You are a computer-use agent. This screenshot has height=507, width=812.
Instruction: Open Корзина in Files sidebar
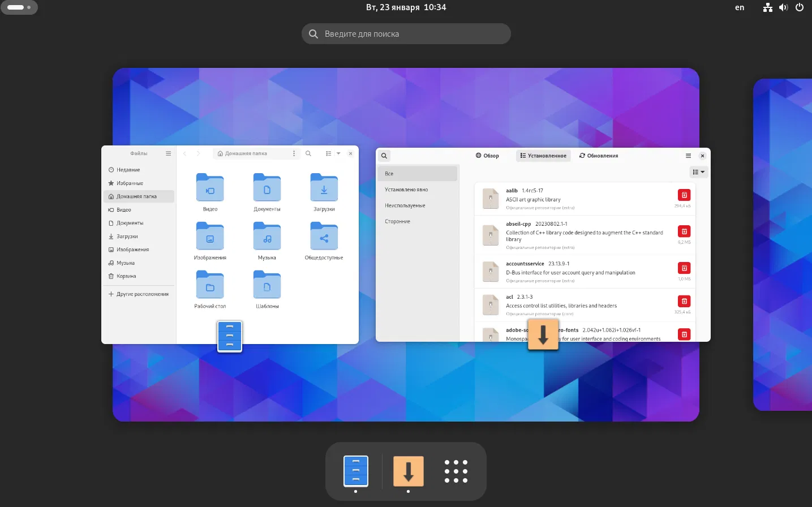[x=139, y=276]
